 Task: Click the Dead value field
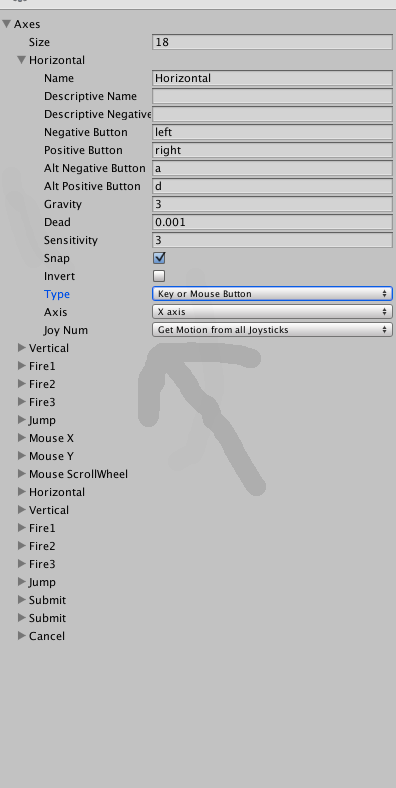click(272, 222)
